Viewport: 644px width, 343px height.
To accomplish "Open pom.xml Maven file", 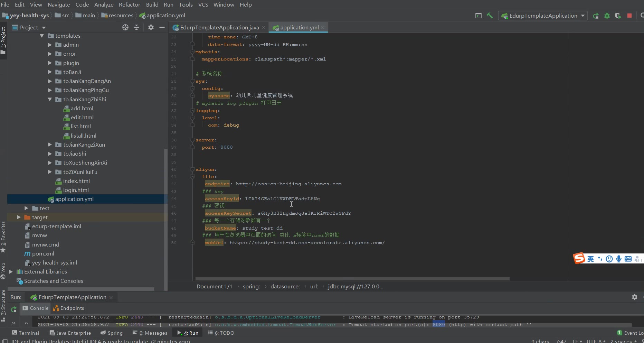I will point(43,253).
